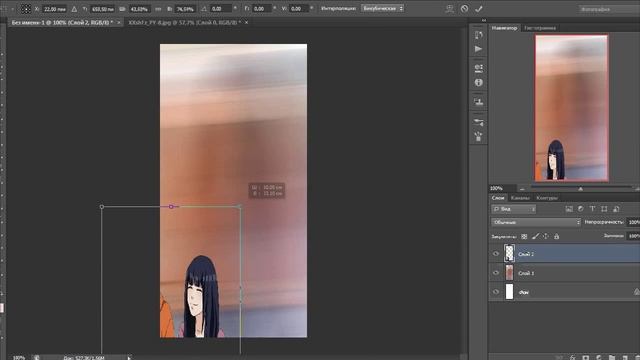Screen dimensions: 640x360
Task: Select the Фон background layer thumbnail
Action: click(x=509, y=292)
